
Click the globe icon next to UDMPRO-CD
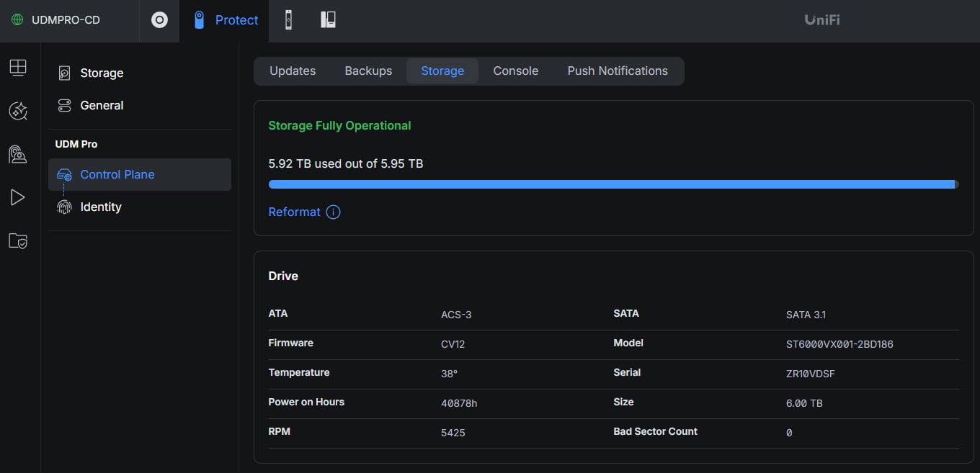point(17,20)
